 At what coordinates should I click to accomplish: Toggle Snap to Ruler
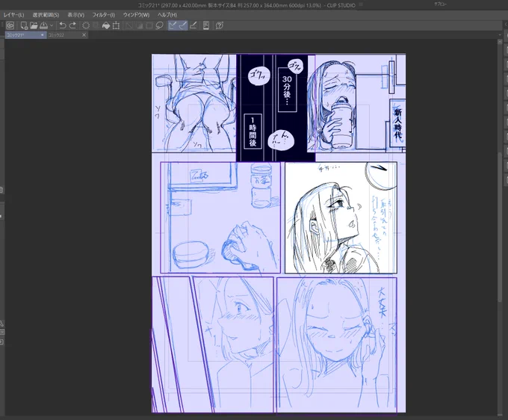tap(173, 25)
